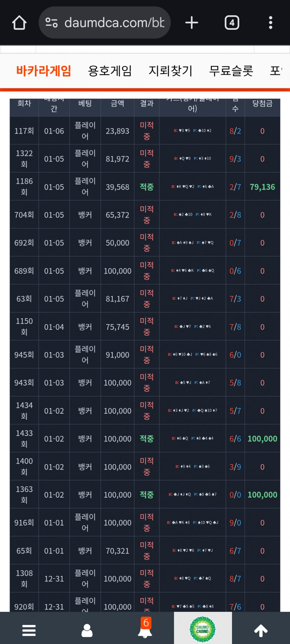The image size is (290, 644).
Task: Open the hamburger menu in bottom bar
Action: (x=29, y=630)
